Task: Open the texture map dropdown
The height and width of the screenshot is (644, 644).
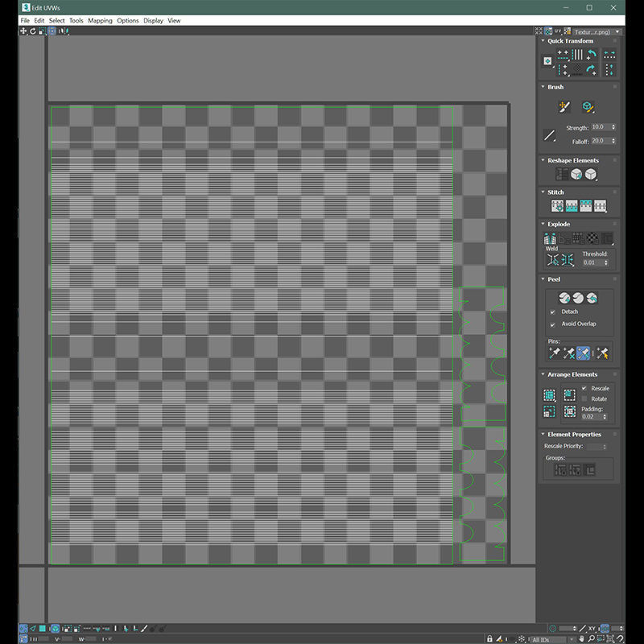Action: coord(597,31)
